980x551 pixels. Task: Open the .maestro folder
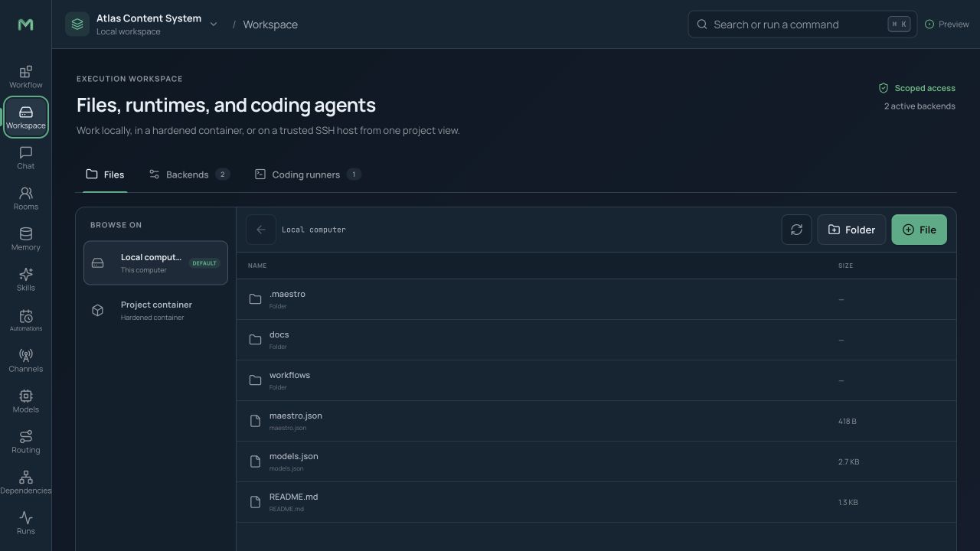(x=596, y=299)
